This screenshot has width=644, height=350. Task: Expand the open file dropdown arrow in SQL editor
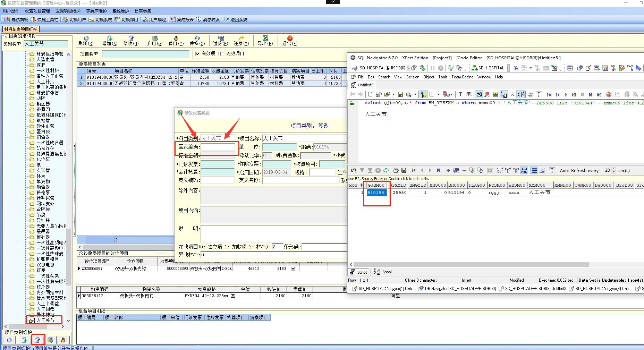pyautogui.click(x=393, y=94)
